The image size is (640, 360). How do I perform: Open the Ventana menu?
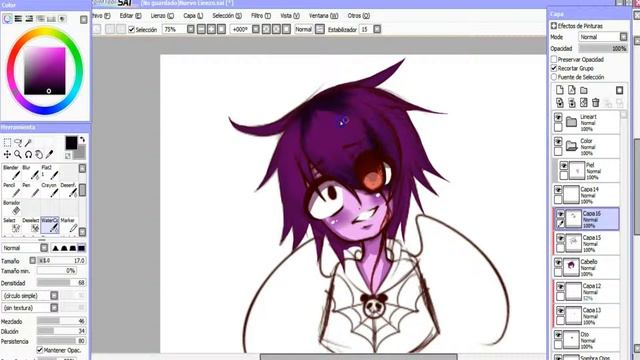click(323, 16)
